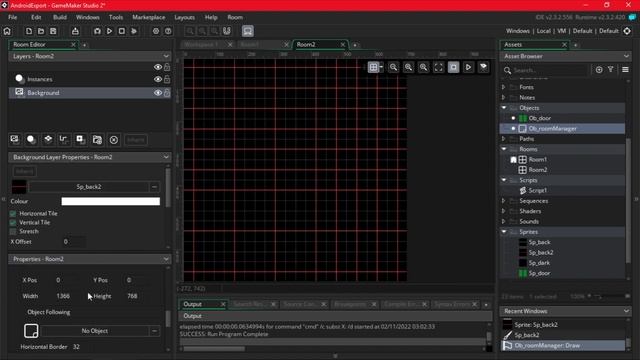Open the Asset Browser filter
The width and height of the screenshot is (640, 360).
611,70
